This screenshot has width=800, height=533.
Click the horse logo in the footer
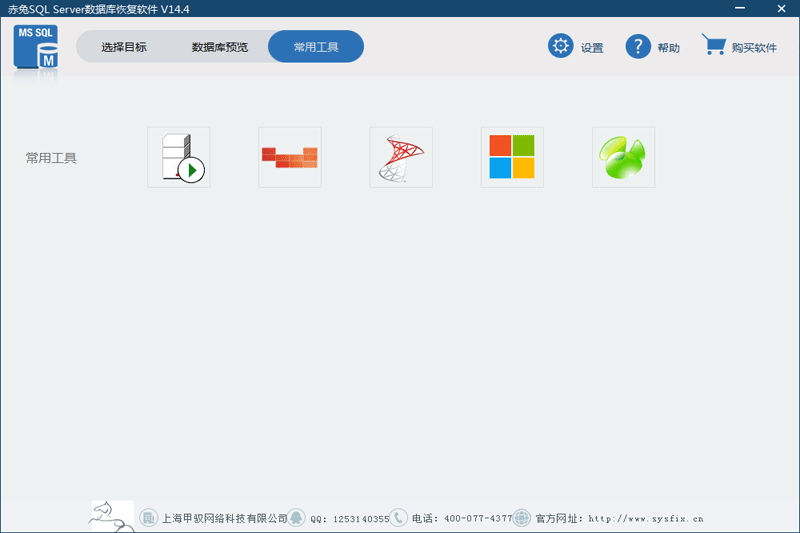(x=112, y=516)
